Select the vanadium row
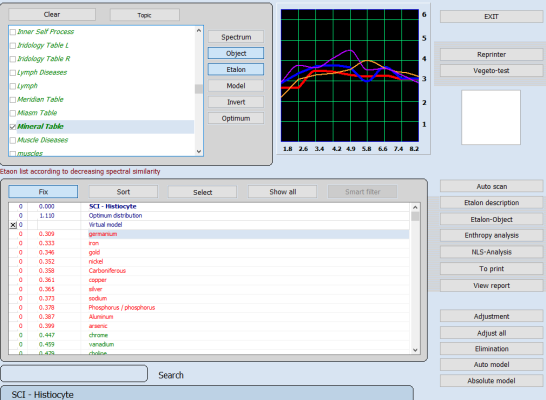The image size is (546, 400). click(209, 344)
